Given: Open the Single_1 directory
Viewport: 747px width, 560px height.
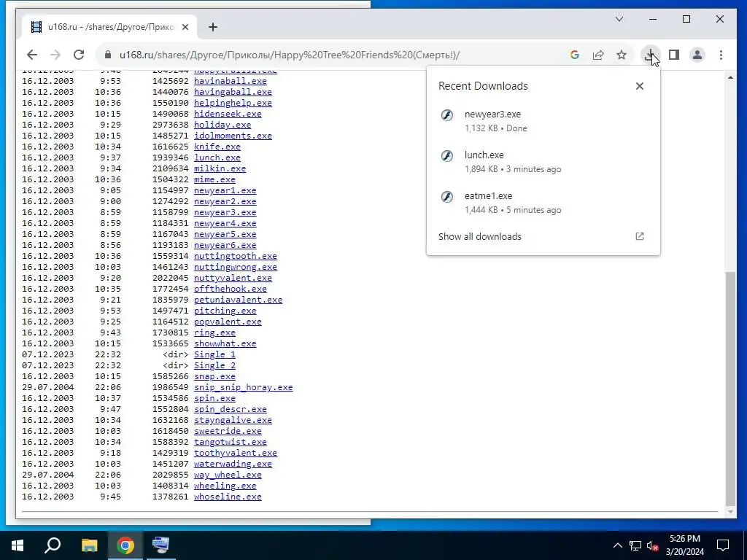Looking at the screenshot, I should click(x=214, y=355).
